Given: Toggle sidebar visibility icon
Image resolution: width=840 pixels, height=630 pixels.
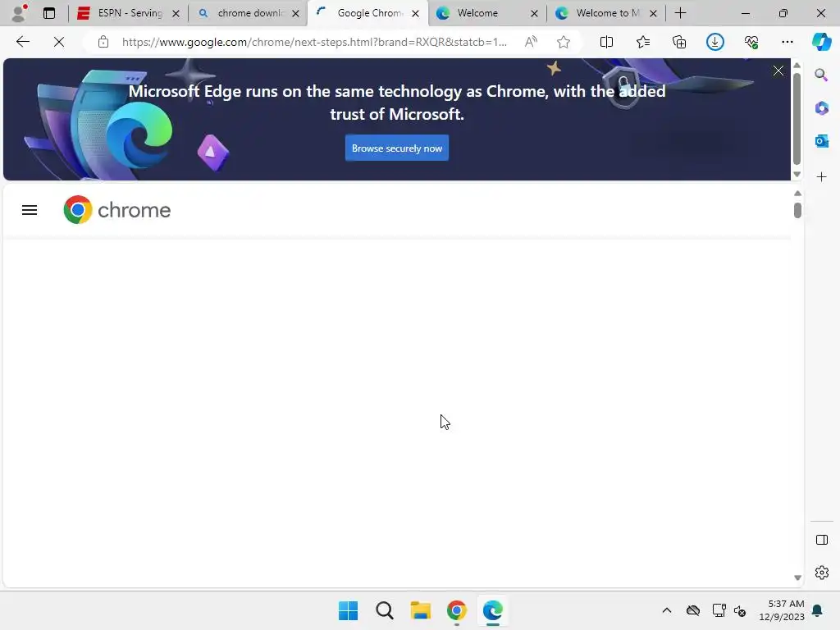Looking at the screenshot, I should pyautogui.click(x=821, y=540).
